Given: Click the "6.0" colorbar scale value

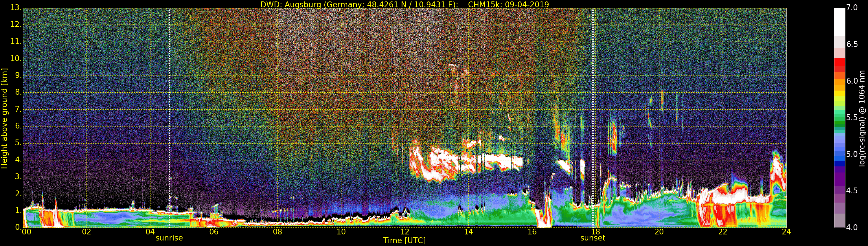Looking at the screenshot, I should tap(852, 81).
